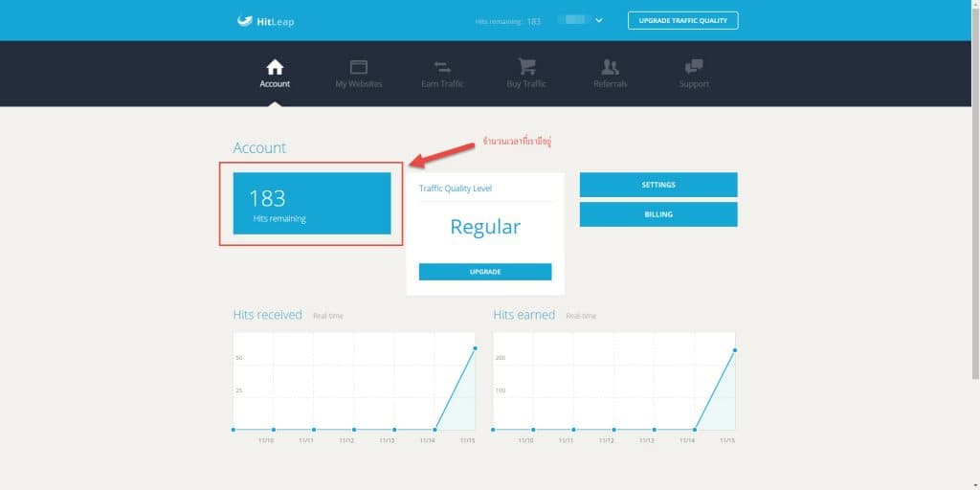980x490 pixels.
Task: Click the Account tab label
Action: [275, 84]
